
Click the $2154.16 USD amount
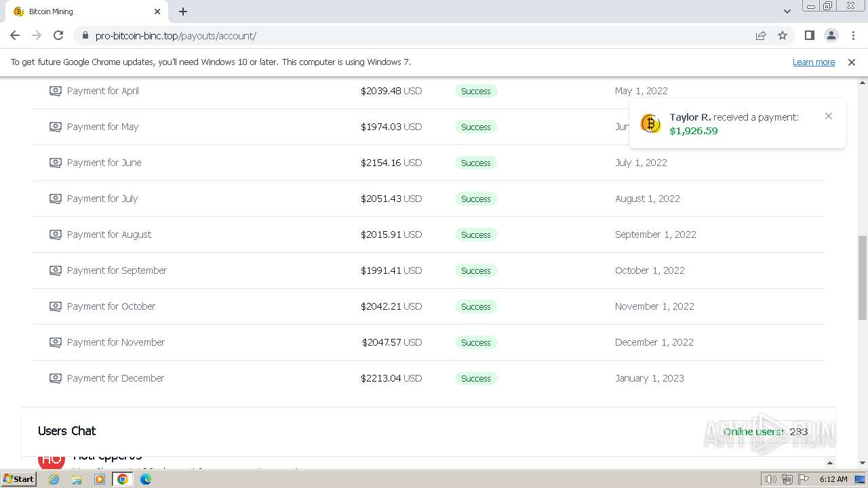[x=391, y=163]
